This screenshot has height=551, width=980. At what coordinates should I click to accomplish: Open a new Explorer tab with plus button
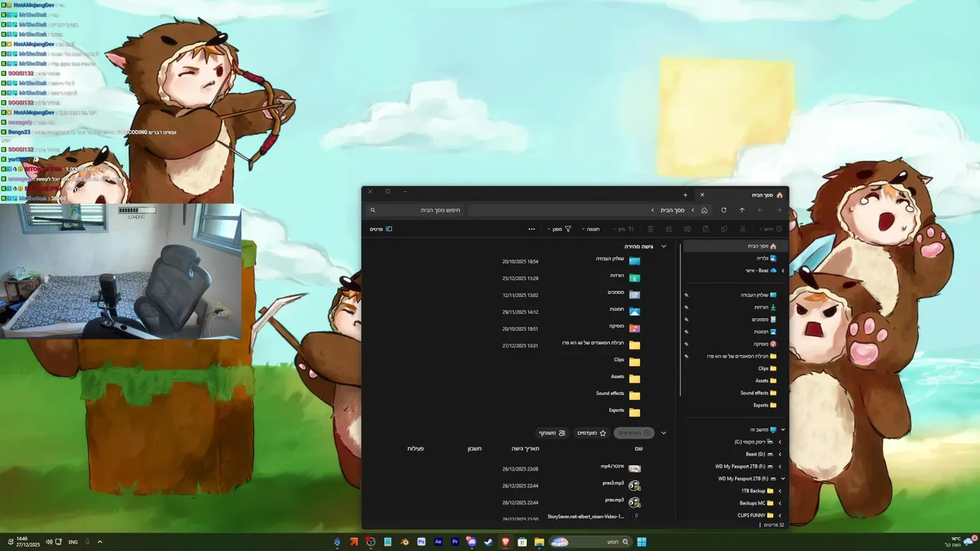(x=685, y=194)
